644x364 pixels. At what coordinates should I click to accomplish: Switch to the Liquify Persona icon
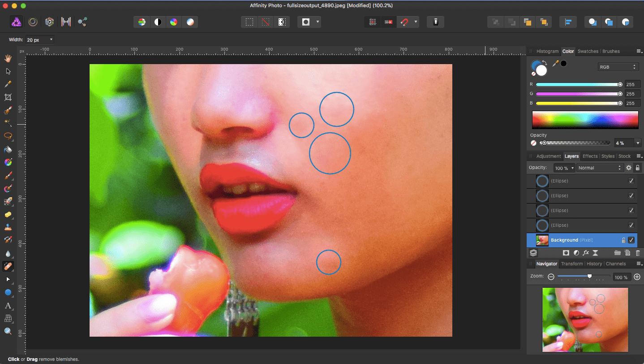coord(33,22)
